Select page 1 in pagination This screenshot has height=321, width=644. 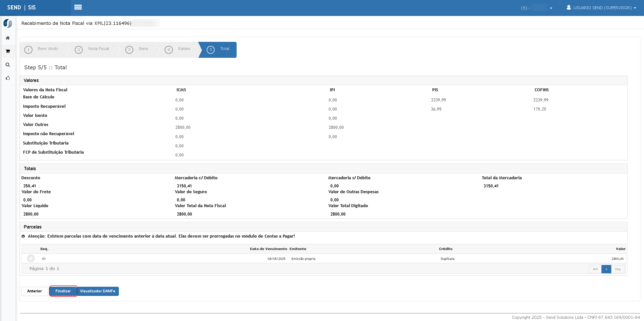[606, 269]
